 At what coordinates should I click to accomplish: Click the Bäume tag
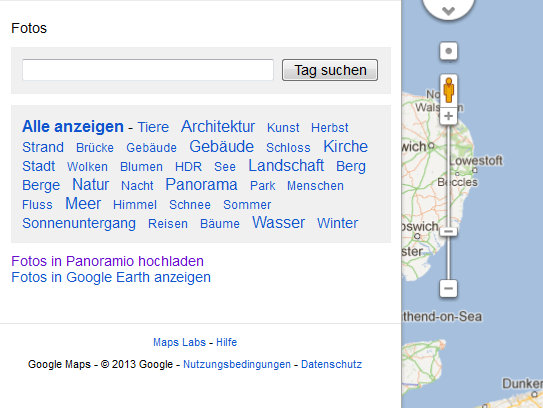click(220, 224)
